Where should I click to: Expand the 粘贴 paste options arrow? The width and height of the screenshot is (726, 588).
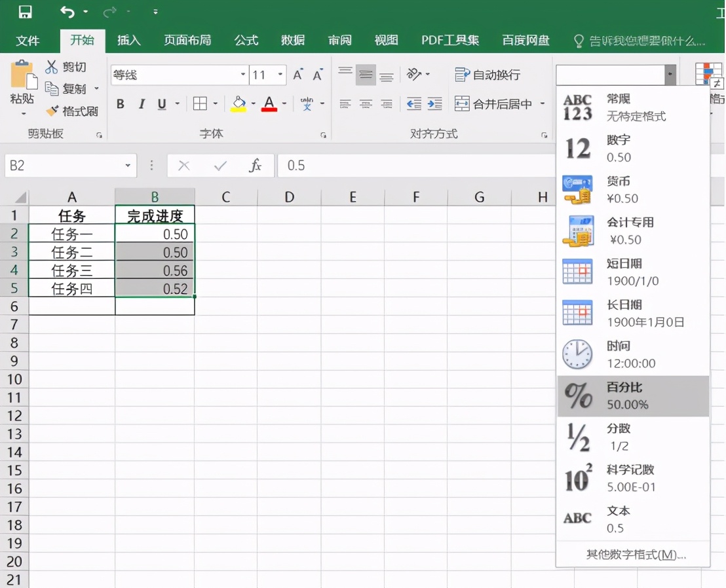(23, 113)
